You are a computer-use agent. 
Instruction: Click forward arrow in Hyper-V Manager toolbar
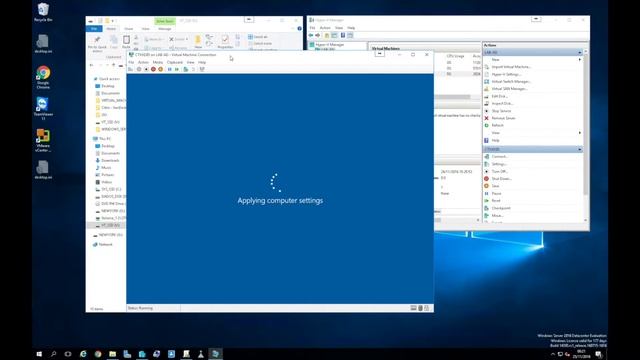pyautogui.click(x=318, y=36)
